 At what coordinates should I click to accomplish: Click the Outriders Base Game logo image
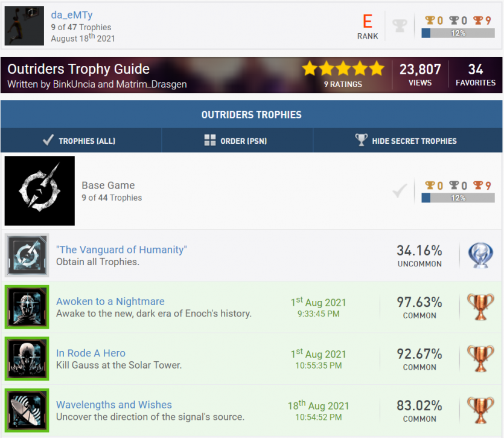pyautogui.click(x=40, y=191)
